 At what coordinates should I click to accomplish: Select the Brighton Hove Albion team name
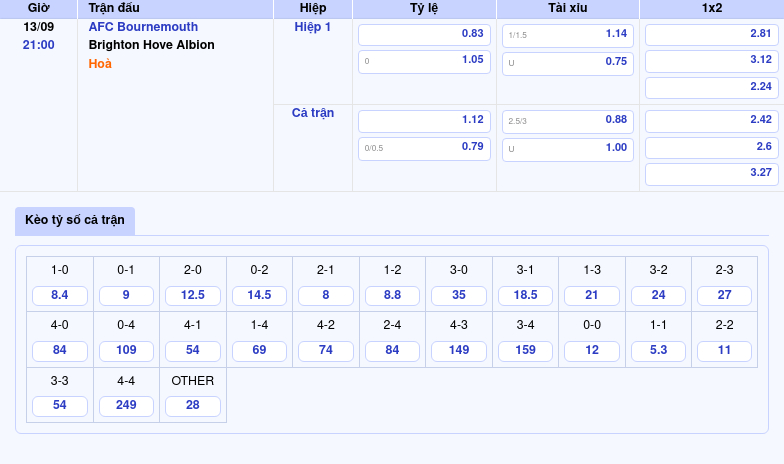coord(151,45)
